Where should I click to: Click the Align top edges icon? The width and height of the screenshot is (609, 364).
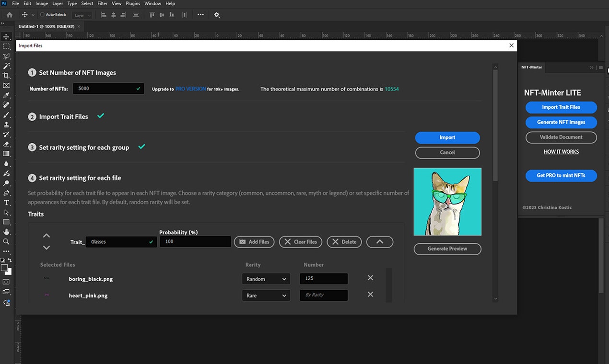click(x=152, y=15)
